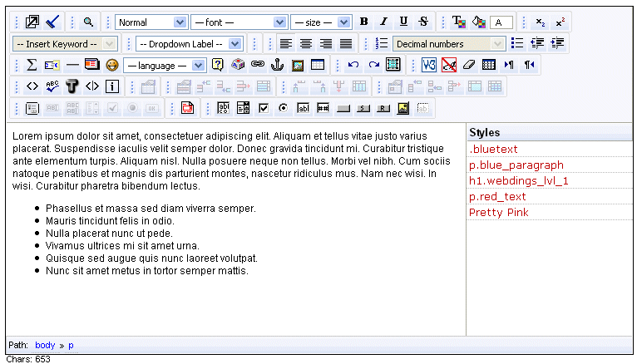The height and width of the screenshot is (364, 637).
Task: Click the blue checkmark brush icon
Action: 52,22
